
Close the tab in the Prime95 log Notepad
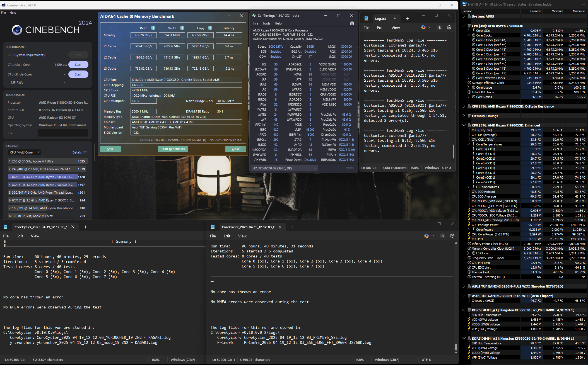click(280, 227)
